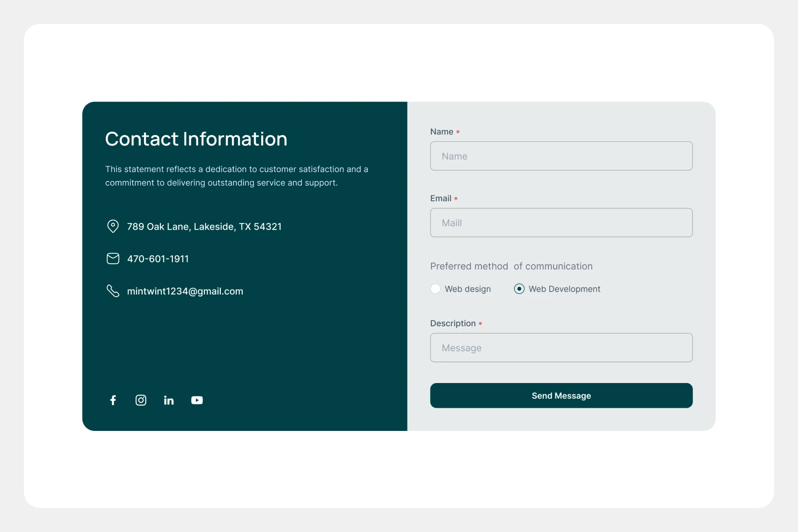
Task: Click the phone number 470-601-1911
Action: coord(158,259)
